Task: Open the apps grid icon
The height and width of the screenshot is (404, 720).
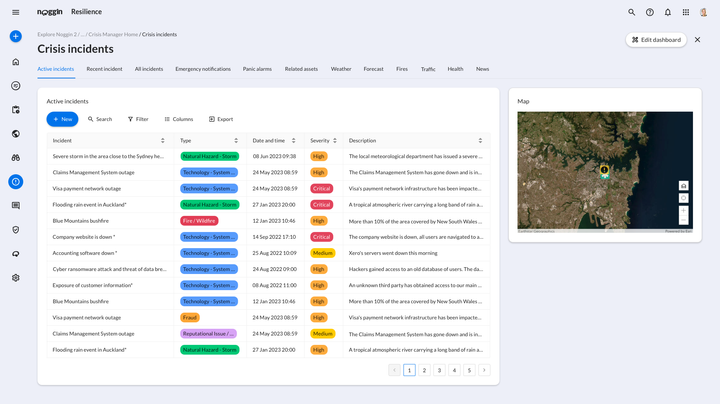Action: [x=686, y=12]
